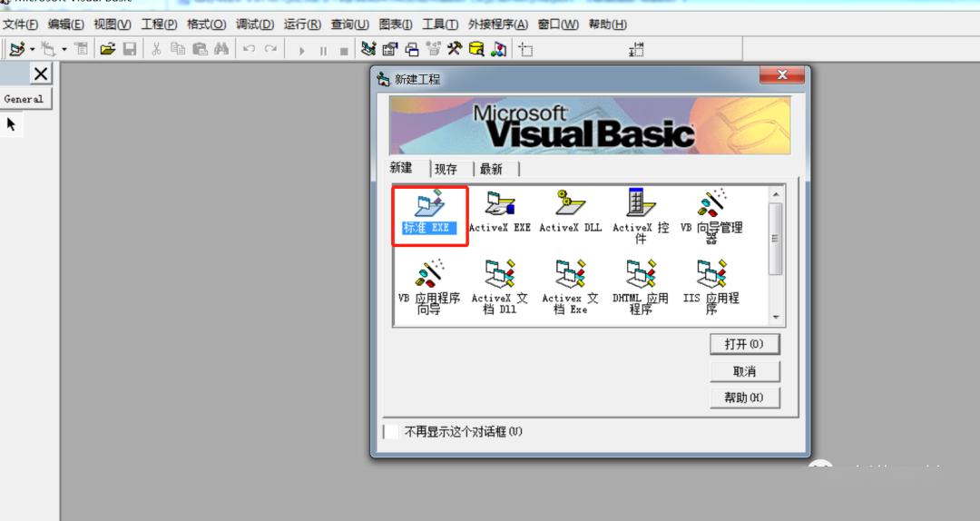Close the 新建工程 dialog
980x521 pixels.
click(x=782, y=74)
